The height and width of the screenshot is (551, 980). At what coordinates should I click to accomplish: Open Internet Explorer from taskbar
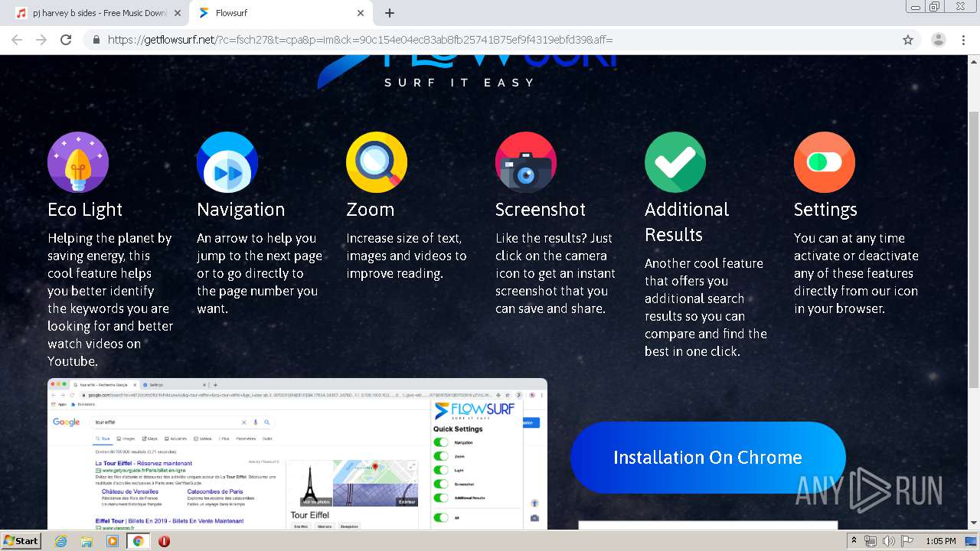point(60,541)
